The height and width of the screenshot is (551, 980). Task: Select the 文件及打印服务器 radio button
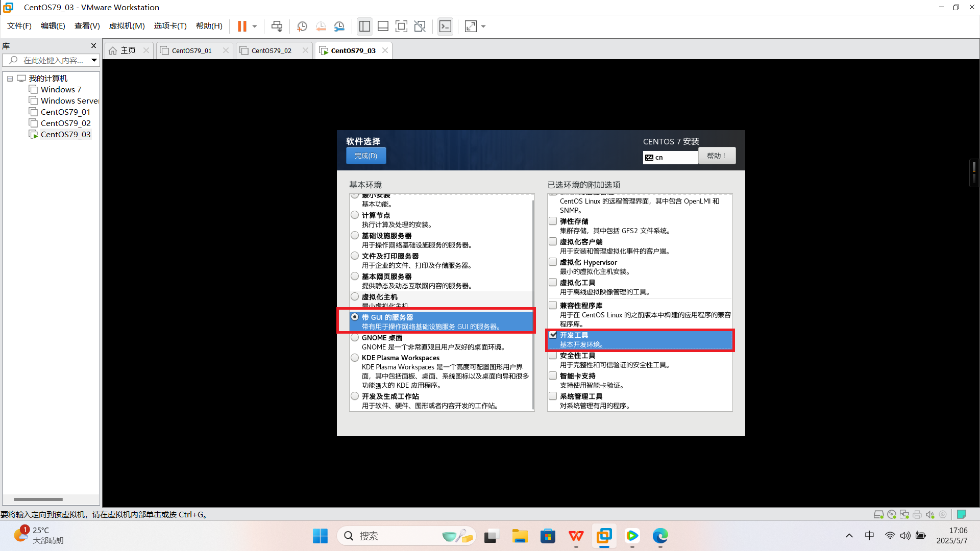[355, 256]
